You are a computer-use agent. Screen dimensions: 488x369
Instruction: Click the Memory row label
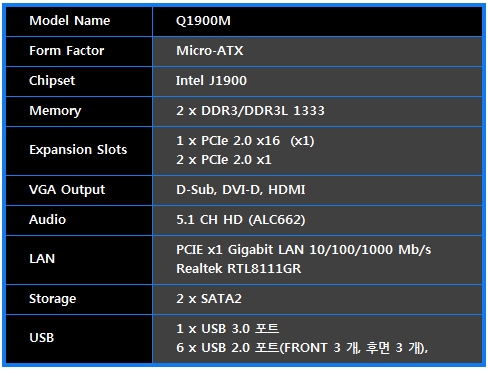[55, 111]
